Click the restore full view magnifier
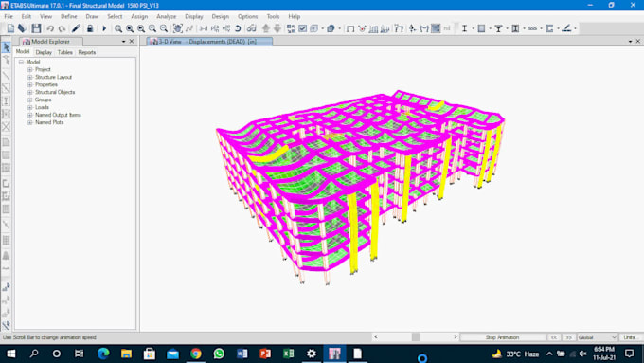The width and height of the screenshot is (644, 363). coord(130,28)
